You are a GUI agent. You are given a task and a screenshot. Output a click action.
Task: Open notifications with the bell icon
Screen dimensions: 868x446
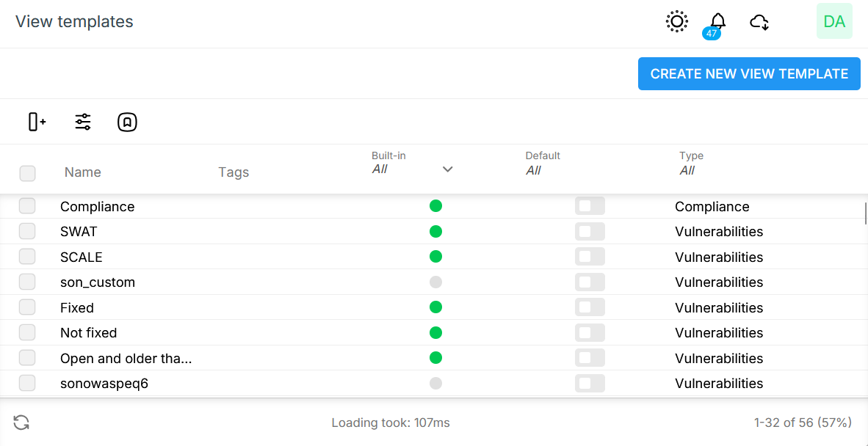point(717,21)
